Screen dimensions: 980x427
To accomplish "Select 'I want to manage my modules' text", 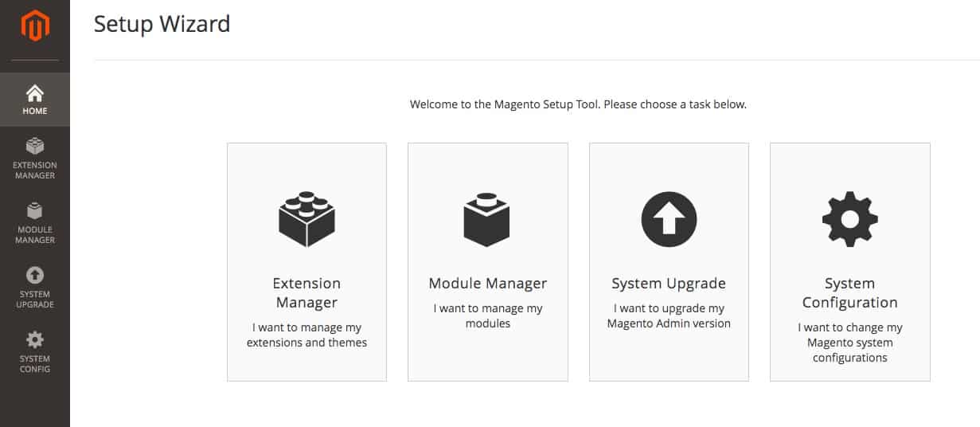I will tap(488, 316).
